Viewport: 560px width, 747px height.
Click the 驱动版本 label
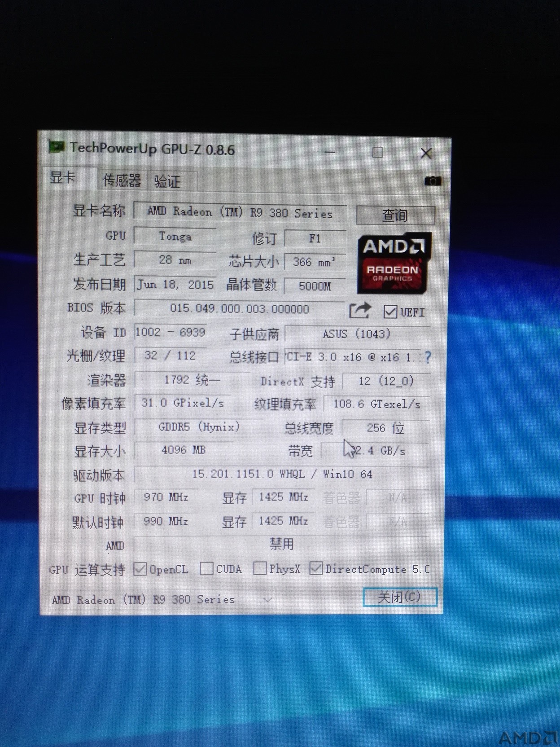click(99, 475)
